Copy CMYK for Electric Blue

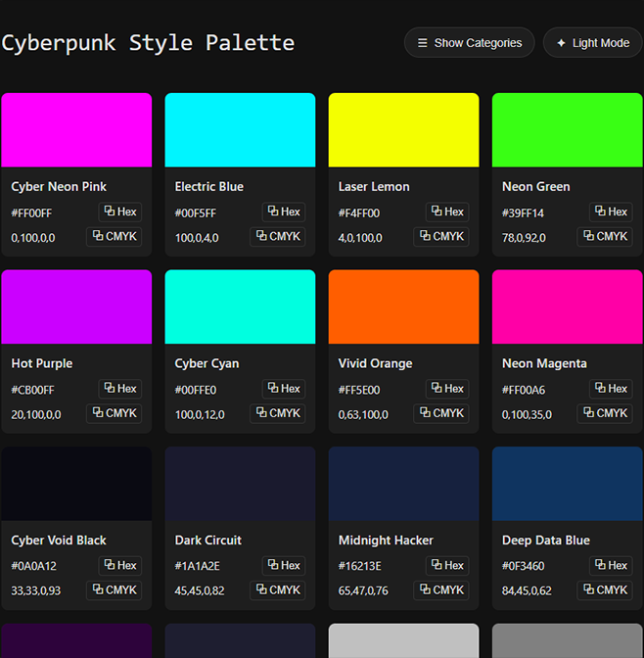(x=278, y=236)
